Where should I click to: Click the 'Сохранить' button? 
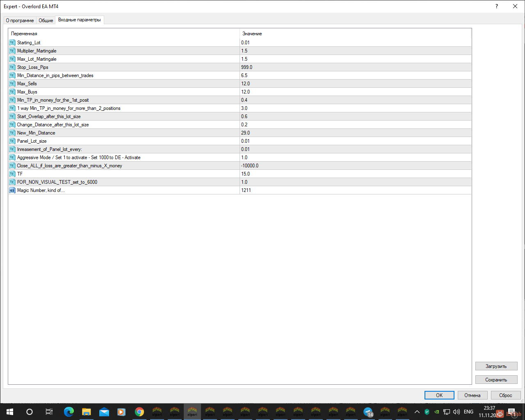click(x=496, y=380)
